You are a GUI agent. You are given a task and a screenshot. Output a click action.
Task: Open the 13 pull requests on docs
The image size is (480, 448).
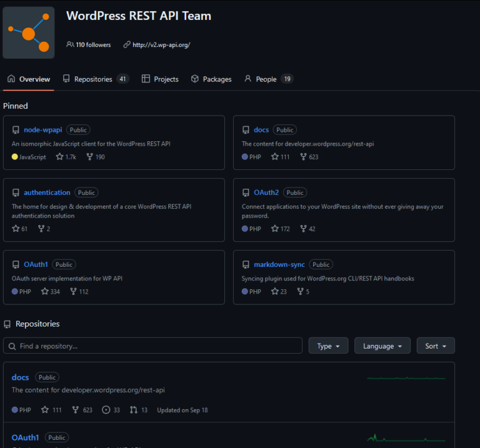click(139, 410)
